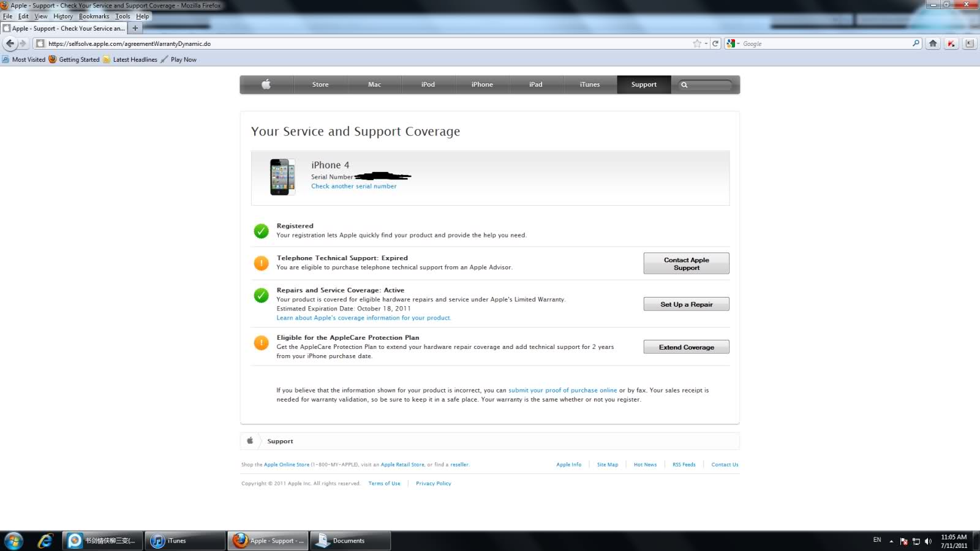Click orange warning icon for AppleCare Protection Plan
This screenshot has width=980, height=551.
(x=261, y=343)
